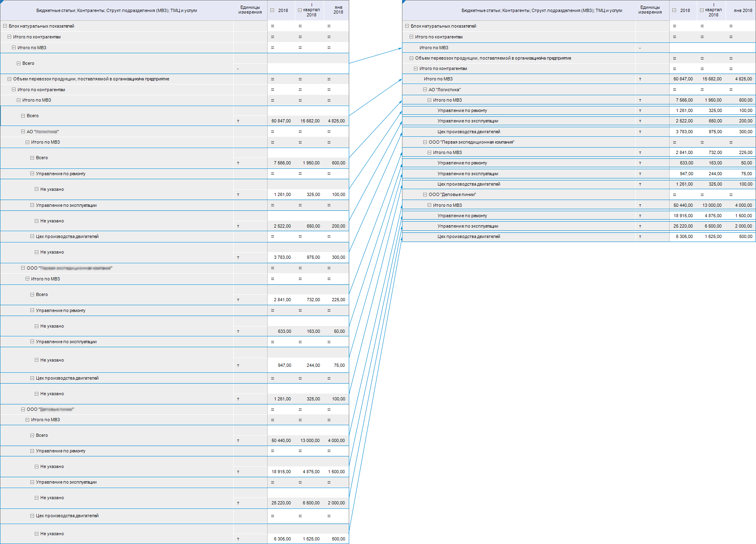Collapse 'Блок натуральных показателей' in right table
The width and height of the screenshot is (756, 544).
click(407, 26)
